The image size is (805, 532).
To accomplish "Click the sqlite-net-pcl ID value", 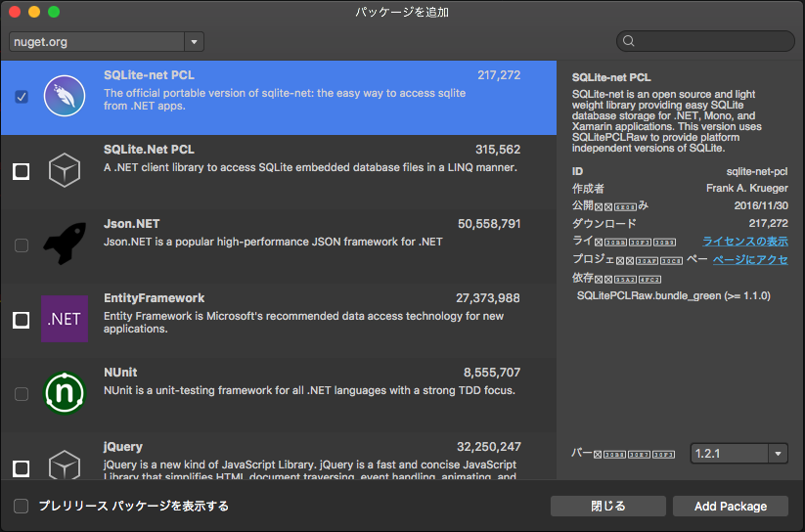I will 757,171.
